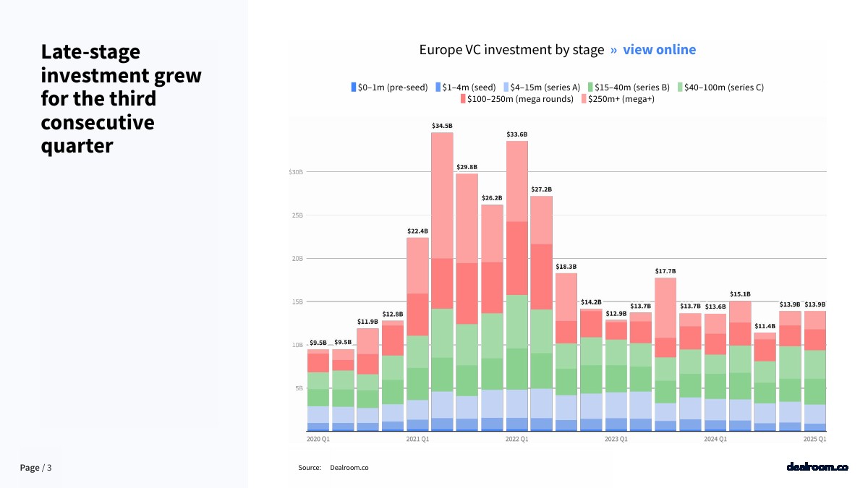The height and width of the screenshot is (488, 868).
Task: Click the $33.6B bar total label
Action: coord(516,134)
